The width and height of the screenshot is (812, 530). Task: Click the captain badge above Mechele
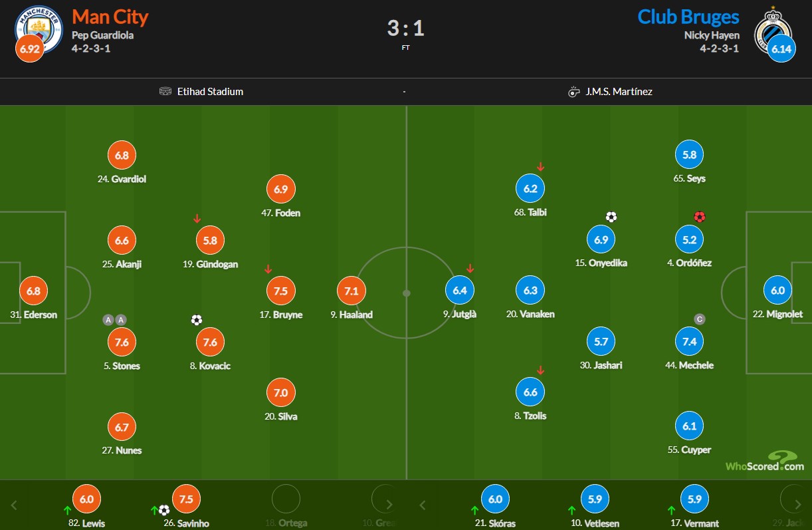coord(699,319)
